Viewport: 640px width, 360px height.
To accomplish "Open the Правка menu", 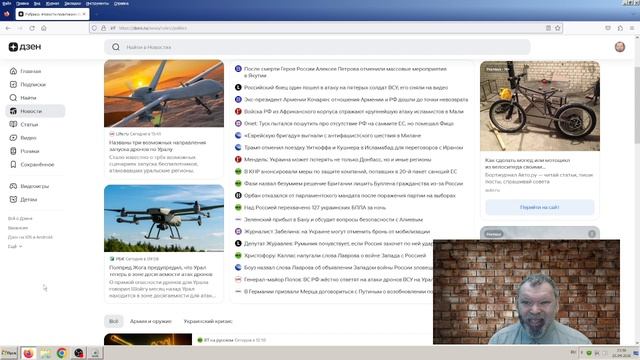I will (22, 3).
